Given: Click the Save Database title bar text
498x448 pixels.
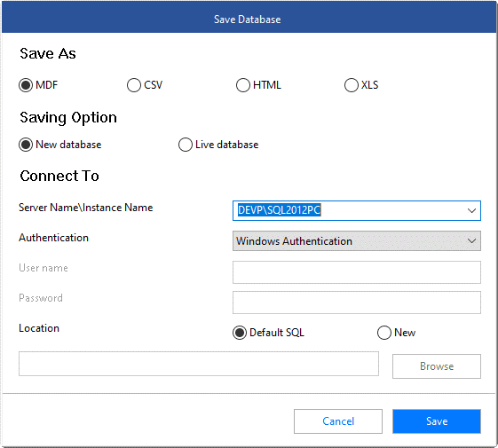Looking at the screenshot, I should (248, 20).
